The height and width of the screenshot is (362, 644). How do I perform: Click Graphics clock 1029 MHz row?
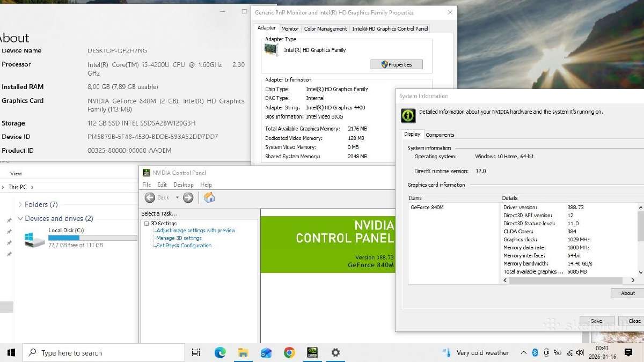pyautogui.click(x=569, y=239)
